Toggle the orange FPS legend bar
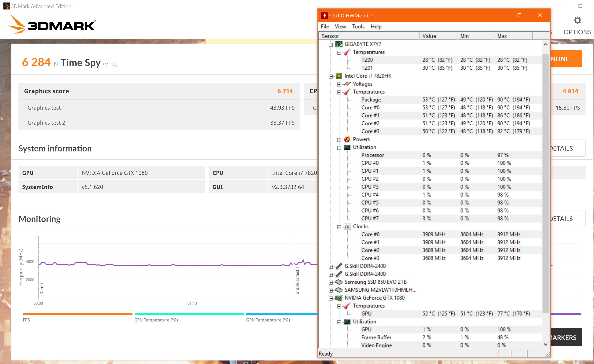Image resolution: width=594 pixels, height=364 pixels. tap(78, 314)
